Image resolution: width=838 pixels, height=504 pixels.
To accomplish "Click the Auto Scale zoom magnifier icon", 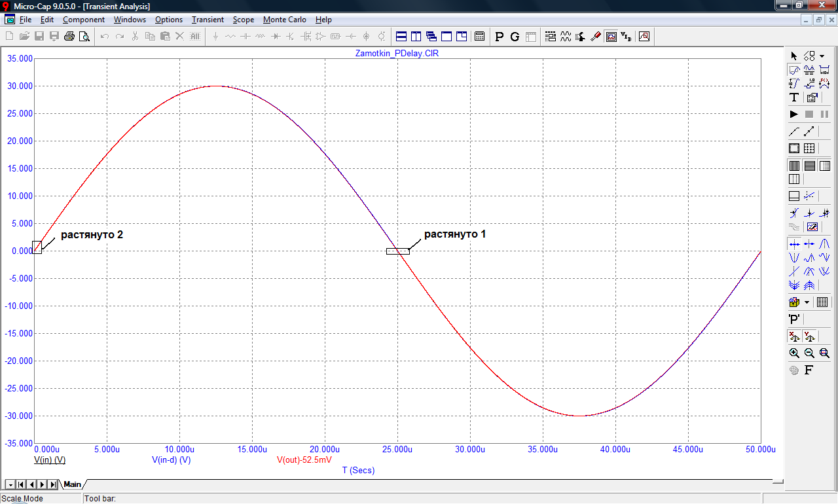I will [824, 353].
